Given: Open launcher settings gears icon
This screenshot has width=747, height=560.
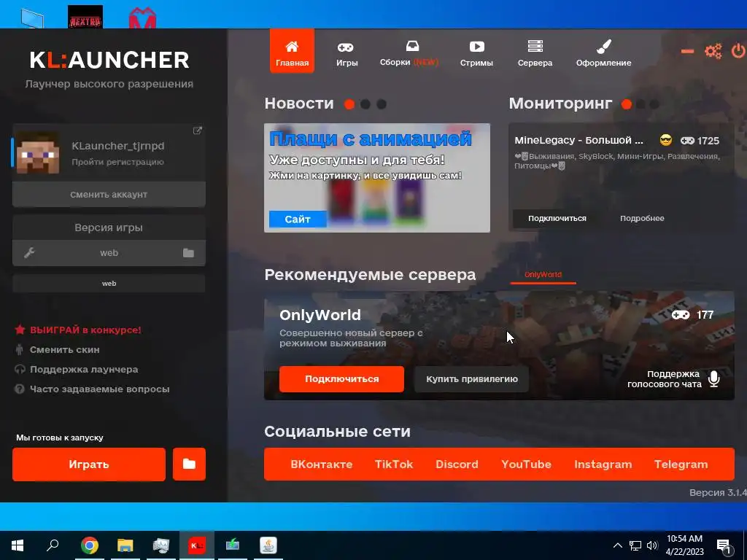Looking at the screenshot, I should tap(713, 51).
